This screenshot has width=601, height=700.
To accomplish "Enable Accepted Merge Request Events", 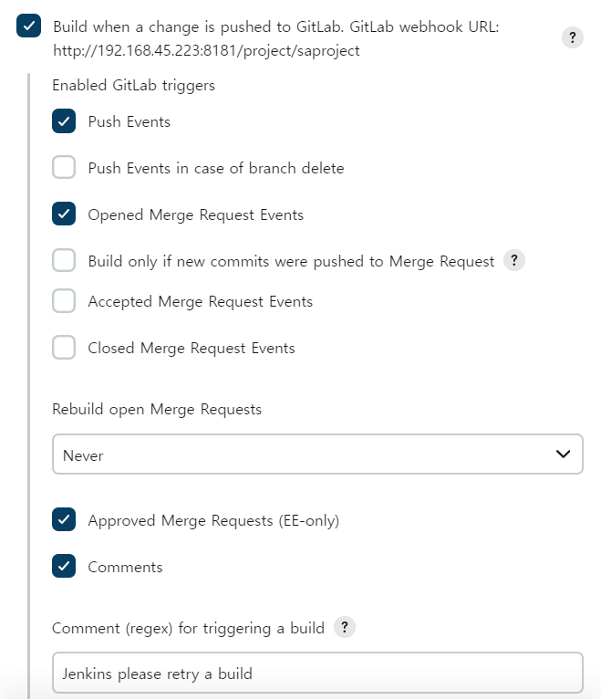I will 64,301.
